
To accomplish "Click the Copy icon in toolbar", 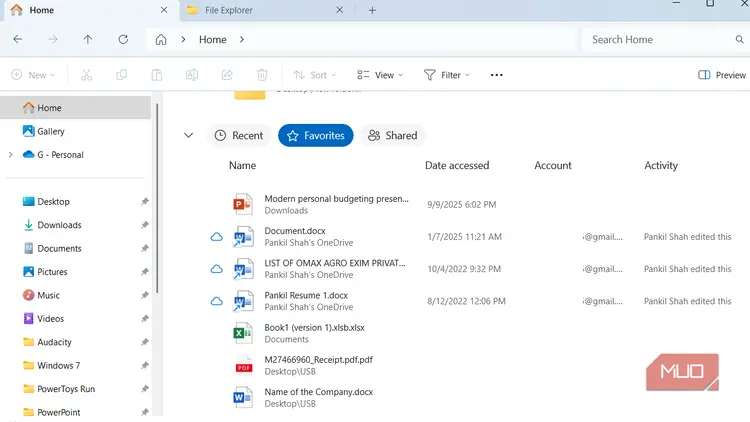I will (121, 75).
